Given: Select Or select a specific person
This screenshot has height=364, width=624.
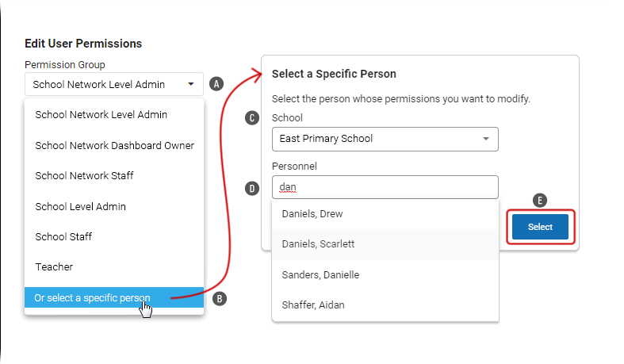Looking at the screenshot, I should coord(114,297).
